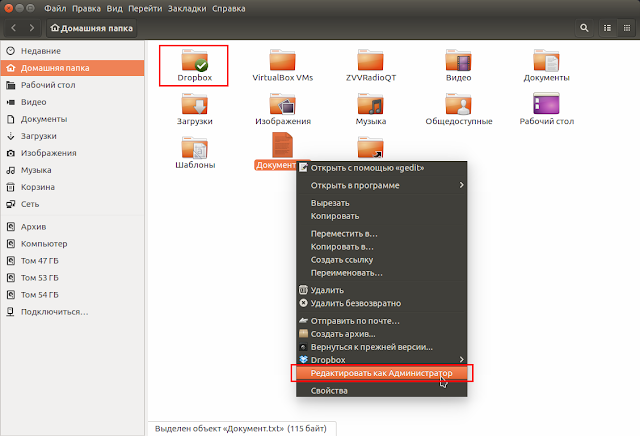640x436 pixels.
Task: Open the Вид menu
Action: point(114,8)
